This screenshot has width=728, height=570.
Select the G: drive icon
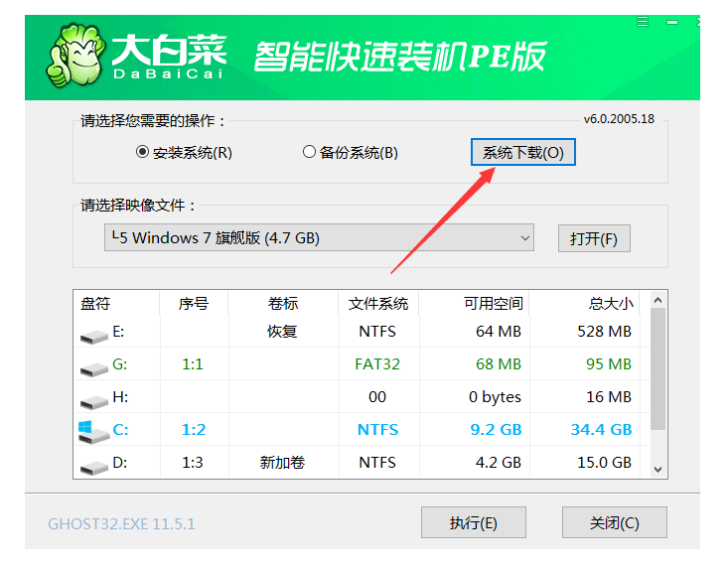pos(93,369)
